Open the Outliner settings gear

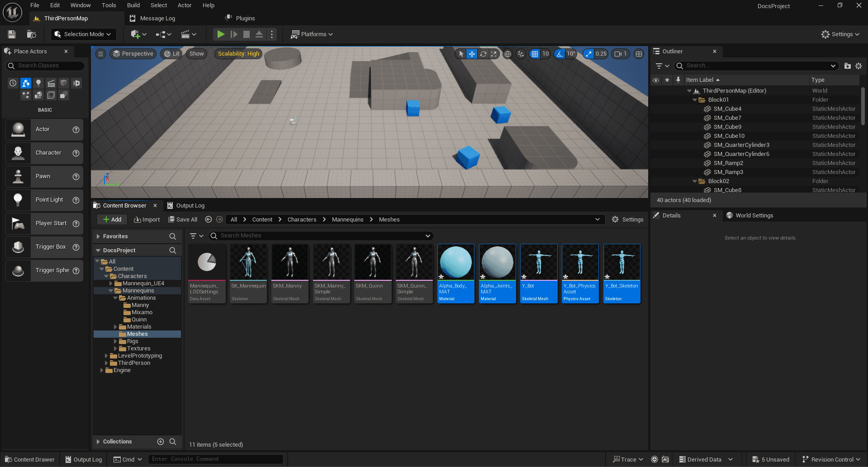[859, 66]
